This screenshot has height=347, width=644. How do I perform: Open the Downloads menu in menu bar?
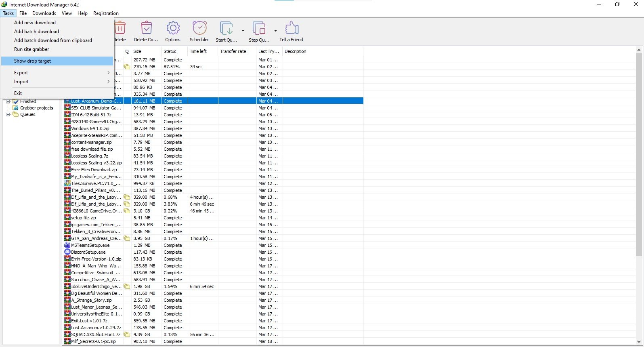click(x=44, y=13)
